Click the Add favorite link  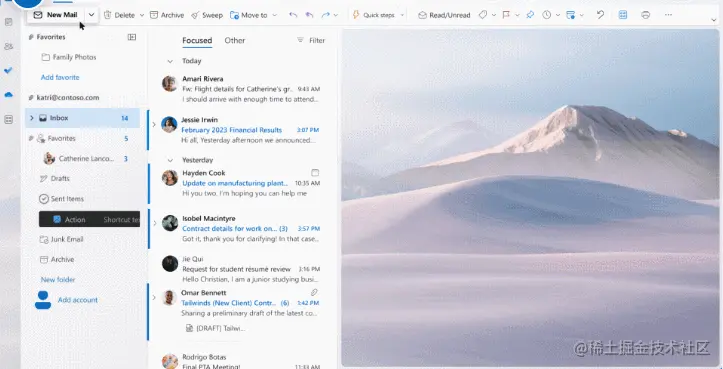[60, 77]
